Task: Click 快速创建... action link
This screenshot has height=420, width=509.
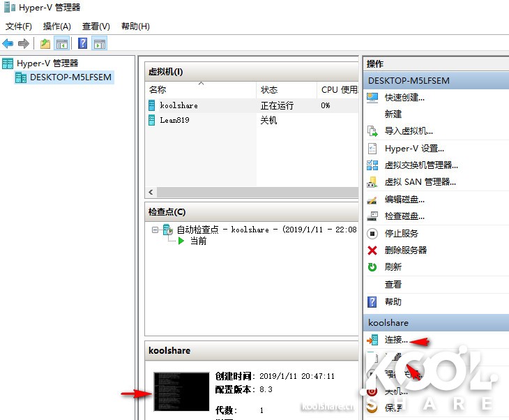Action: tap(404, 97)
